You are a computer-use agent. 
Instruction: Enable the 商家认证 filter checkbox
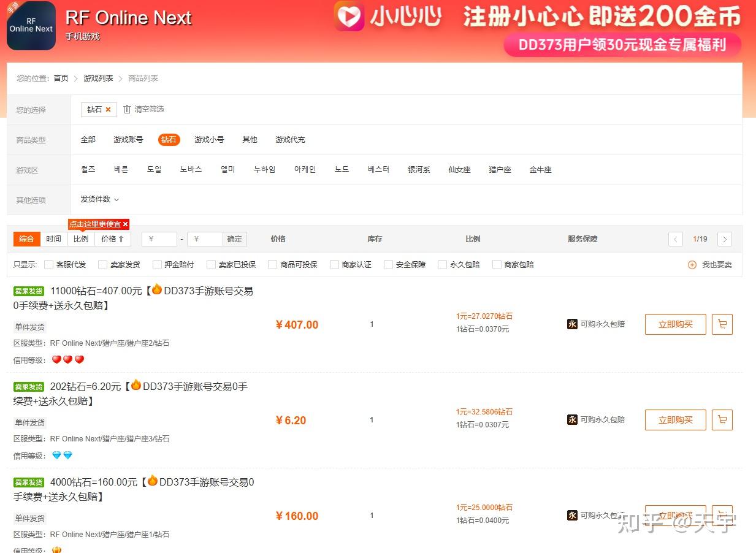click(x=334, y=264)
